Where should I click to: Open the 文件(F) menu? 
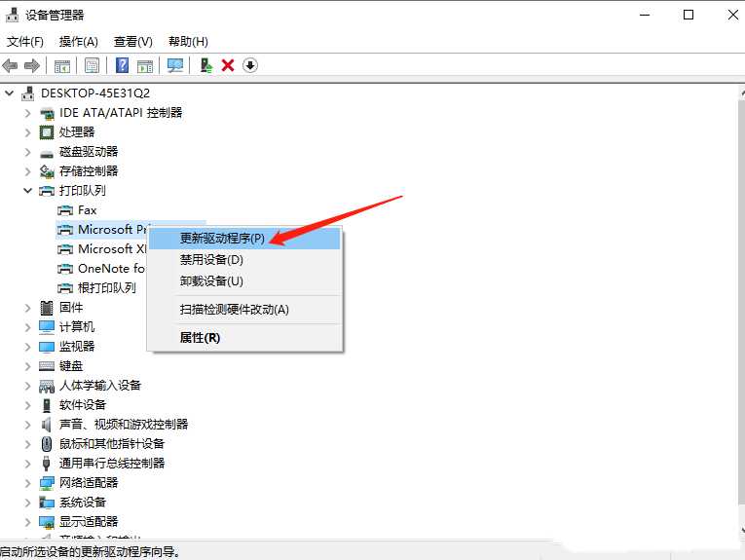[x=24, y=42]
